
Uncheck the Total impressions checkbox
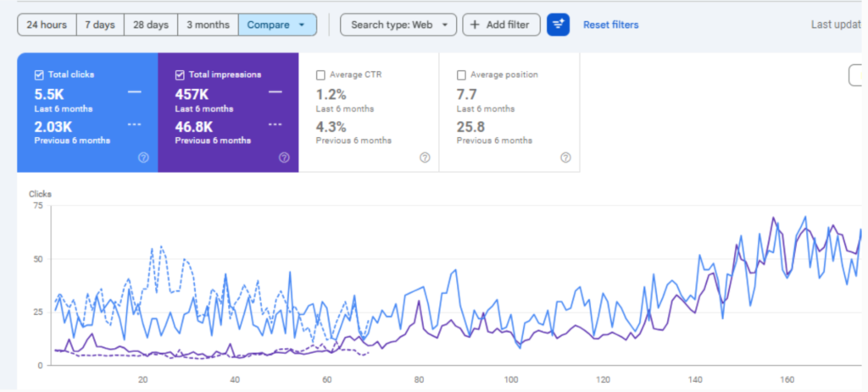point(181,75)
